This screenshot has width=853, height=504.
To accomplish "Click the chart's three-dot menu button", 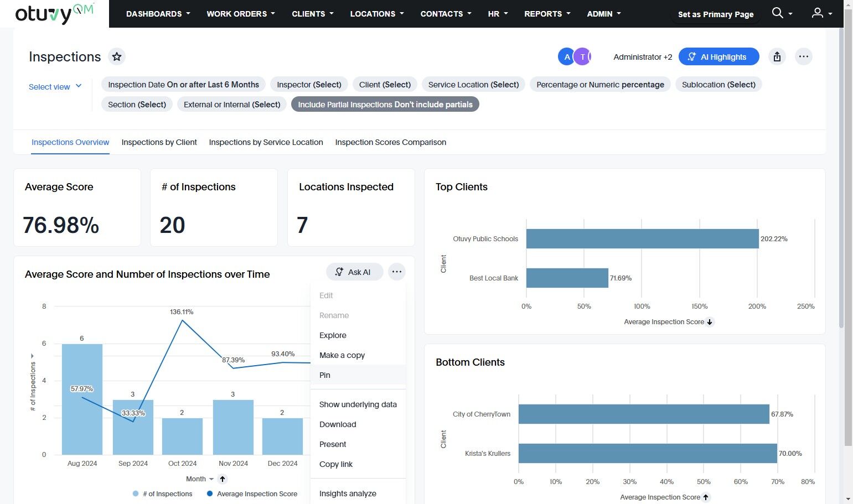I will (396, 272).
